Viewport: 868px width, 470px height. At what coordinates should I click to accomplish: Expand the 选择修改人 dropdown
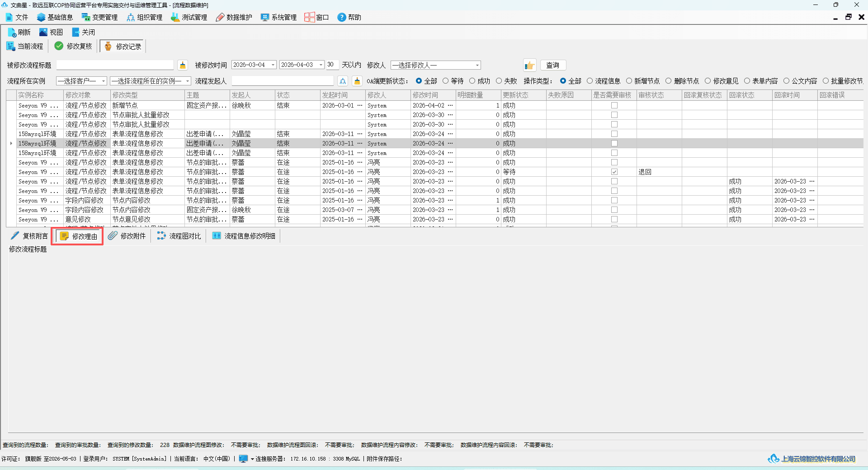pos(477,65)
